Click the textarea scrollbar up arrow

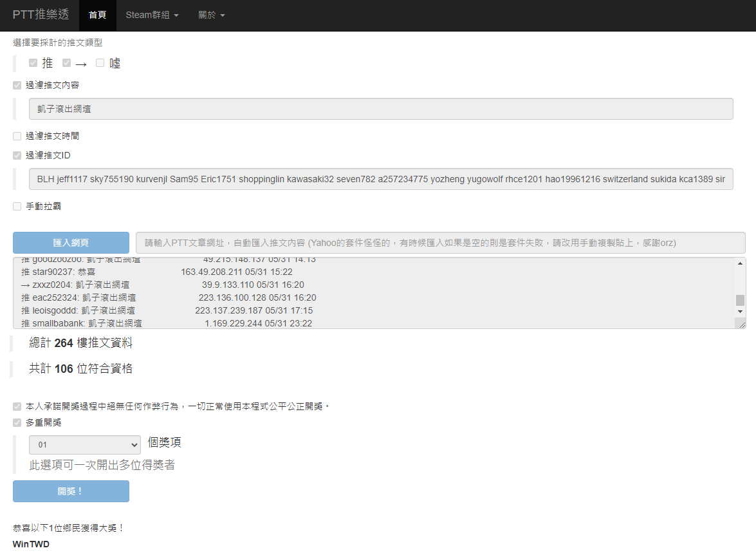click(x=740, y=263)
